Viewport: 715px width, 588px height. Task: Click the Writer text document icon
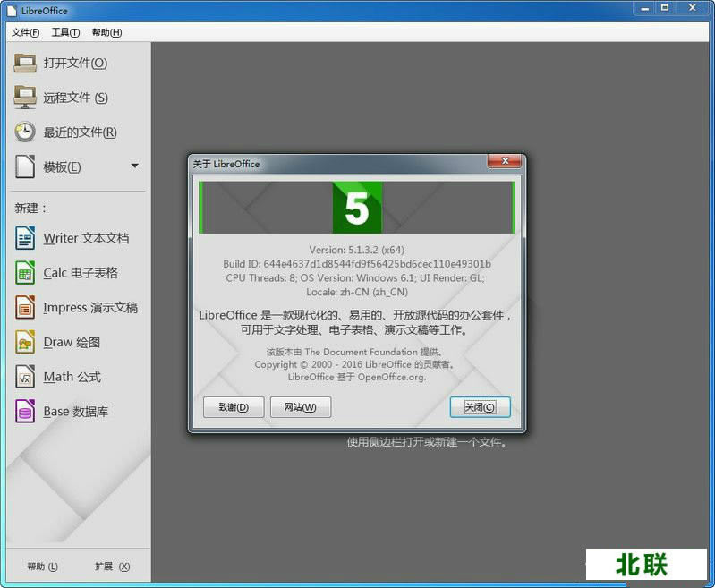pyautogui.click(x=25, y=238)
